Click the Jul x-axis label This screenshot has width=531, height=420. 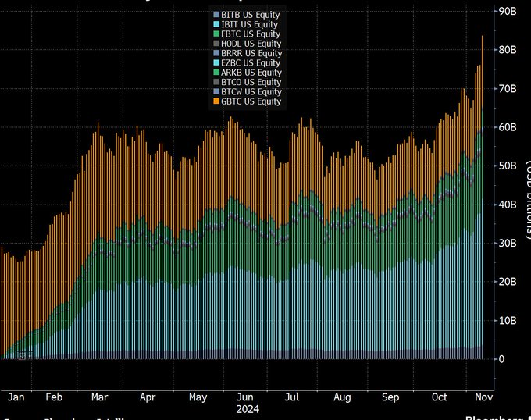tap(291, 397)
